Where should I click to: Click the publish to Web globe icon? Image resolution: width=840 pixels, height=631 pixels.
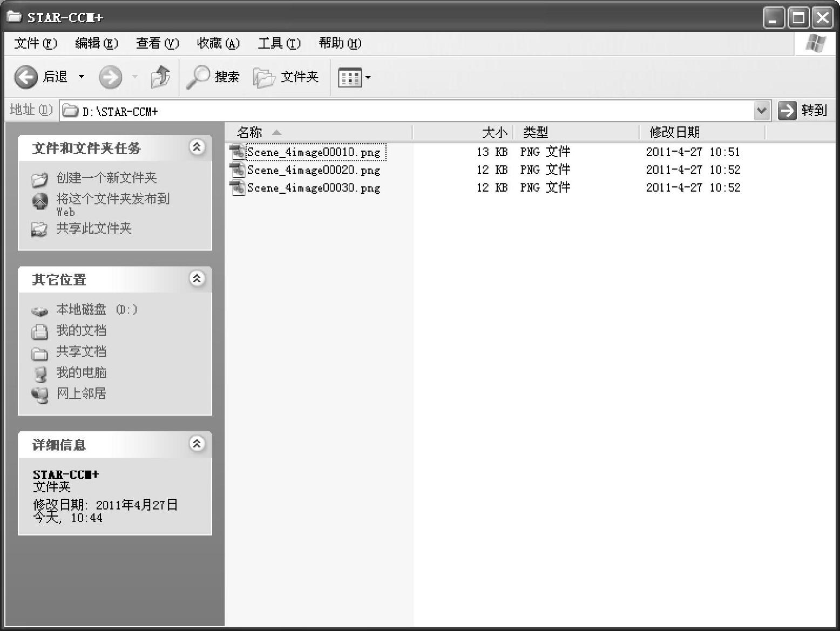pyautogui.click(x=40, y=201)
